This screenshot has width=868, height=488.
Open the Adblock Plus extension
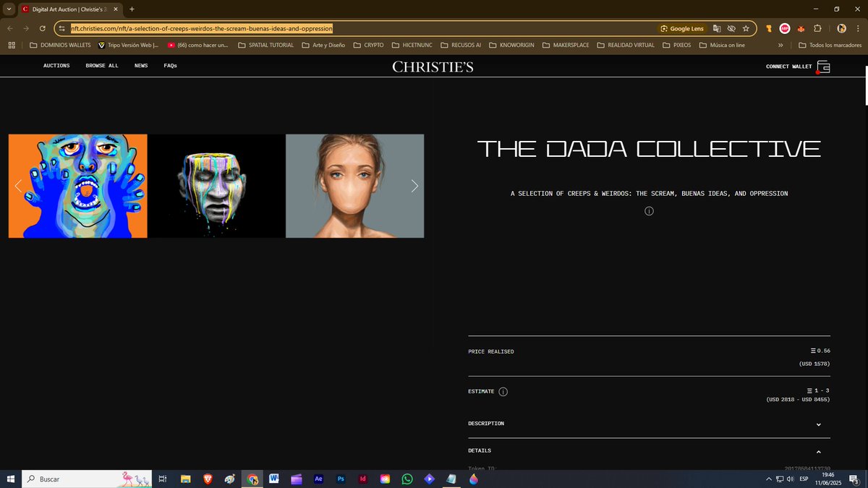[785, 28]
